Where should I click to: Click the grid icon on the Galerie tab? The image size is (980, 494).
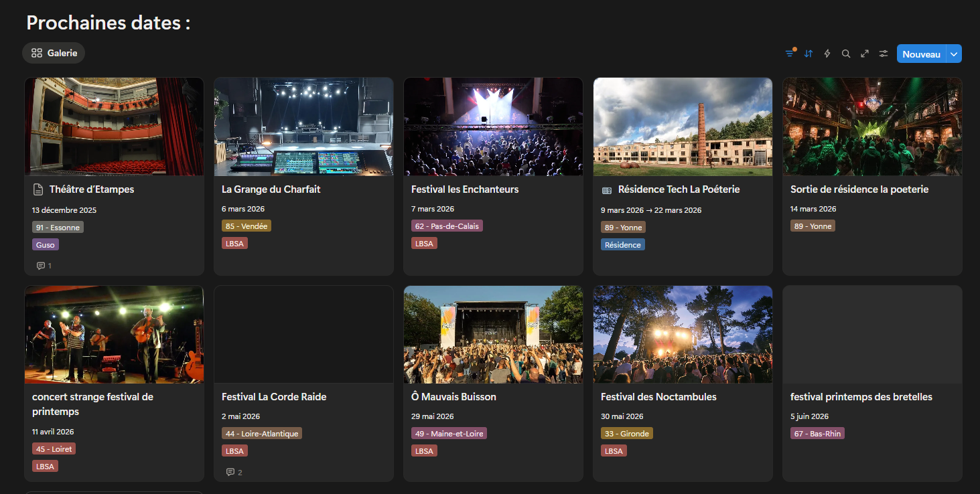[x=37, y=52]
